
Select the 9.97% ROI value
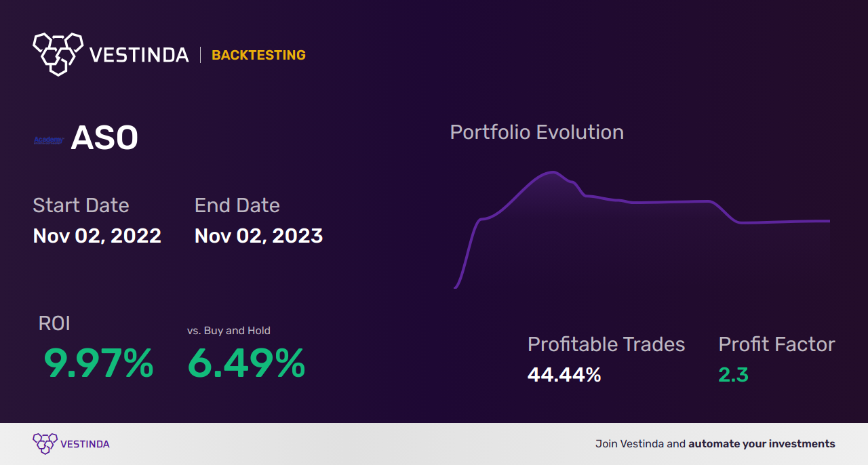[98, 363]
